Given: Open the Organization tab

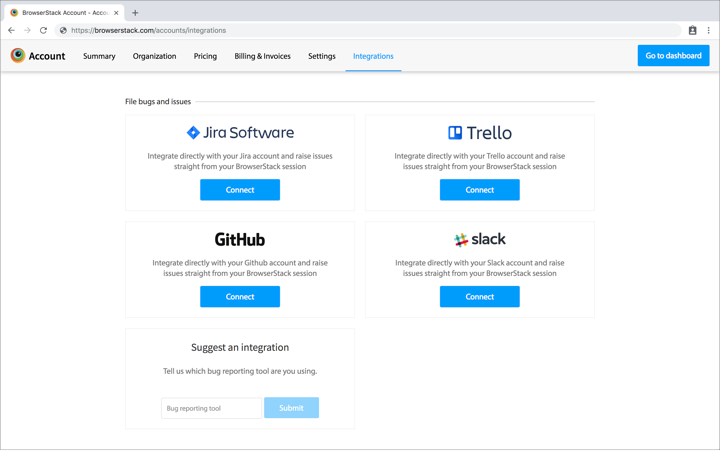Looking at the screenshot, I should tap(154, 56).
